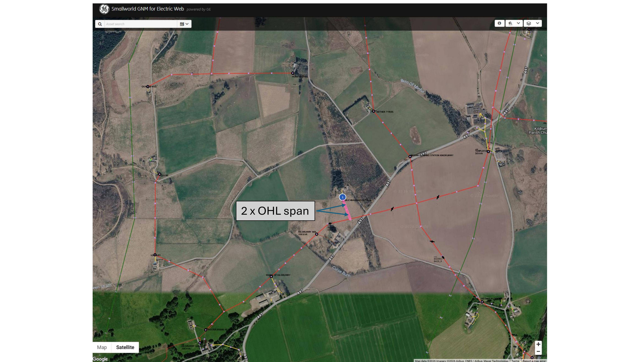Click the WESTER MAINS substation node
Viewport: 644px width, 362px height.
tap(206, 330)
